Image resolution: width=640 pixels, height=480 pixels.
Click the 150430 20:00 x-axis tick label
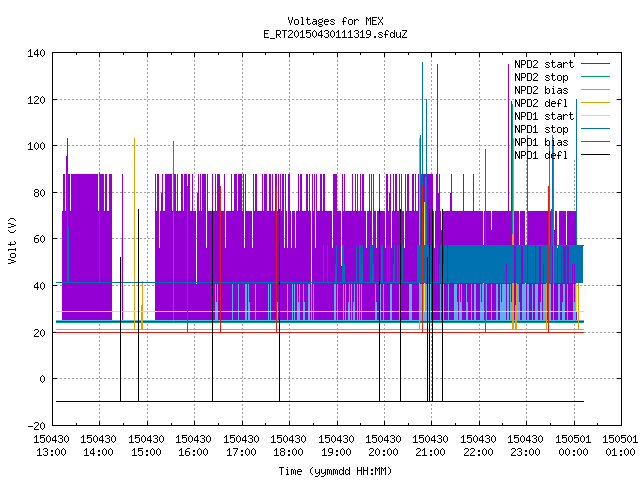tap(384, 446)
